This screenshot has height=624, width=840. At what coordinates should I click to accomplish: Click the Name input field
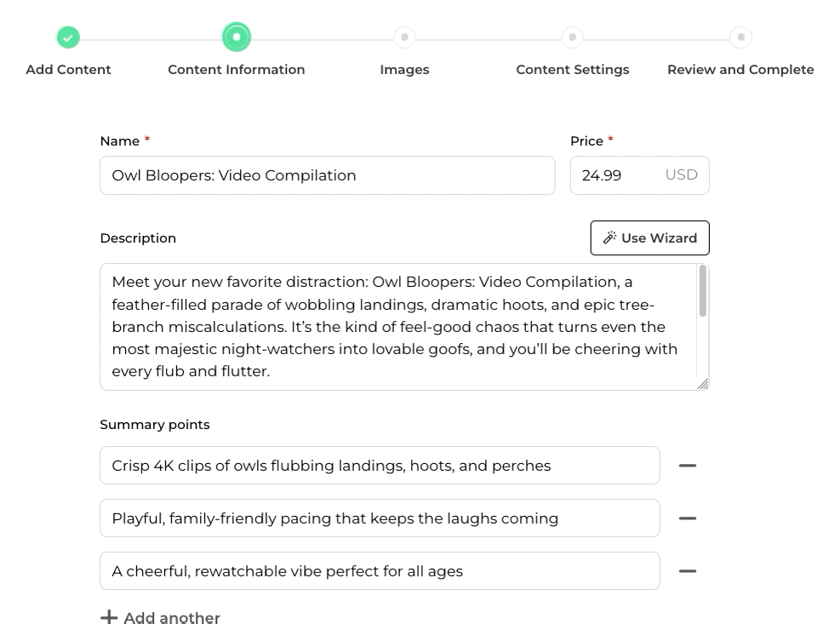click(327, 175)
